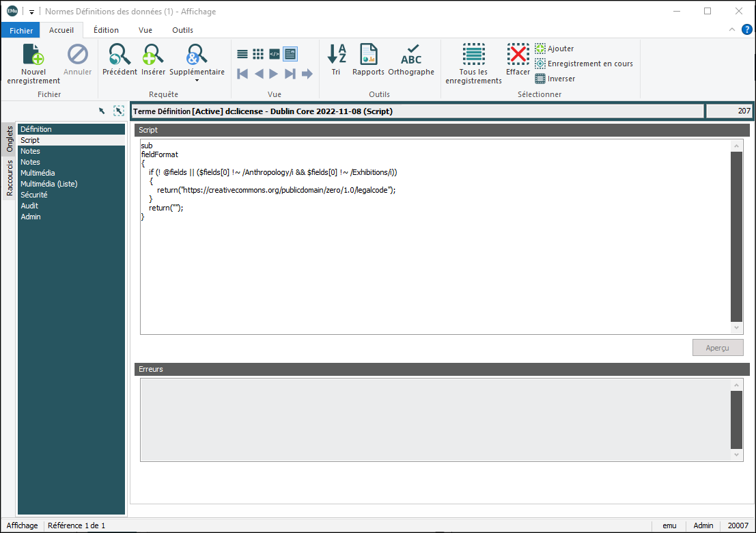Switch to grid contact sheet view
756x533 pixels.
pyautogui.click(x=258, y=54)
